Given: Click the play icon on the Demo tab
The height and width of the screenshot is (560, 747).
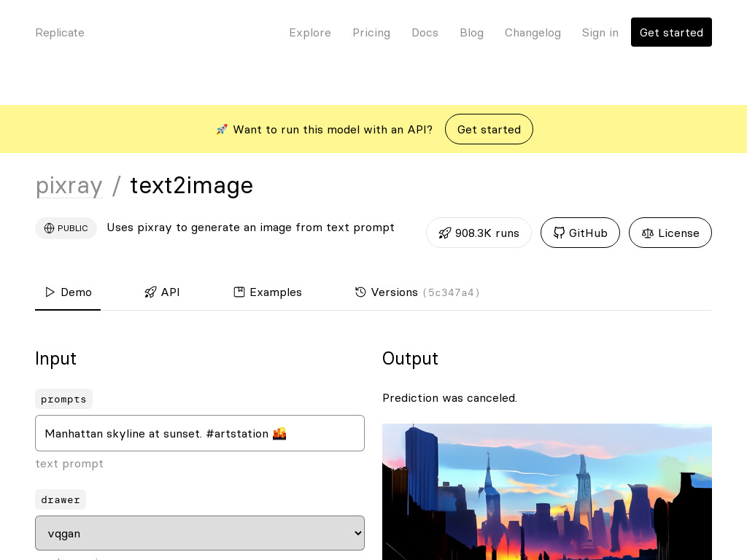Looking at the screenshot, I should coord(50,292).
